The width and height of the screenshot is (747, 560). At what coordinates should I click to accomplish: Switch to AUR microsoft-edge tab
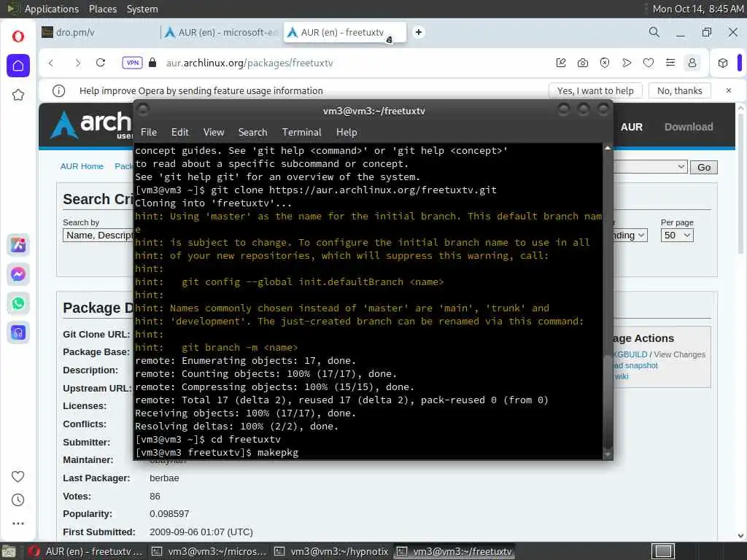click(220, 32)
